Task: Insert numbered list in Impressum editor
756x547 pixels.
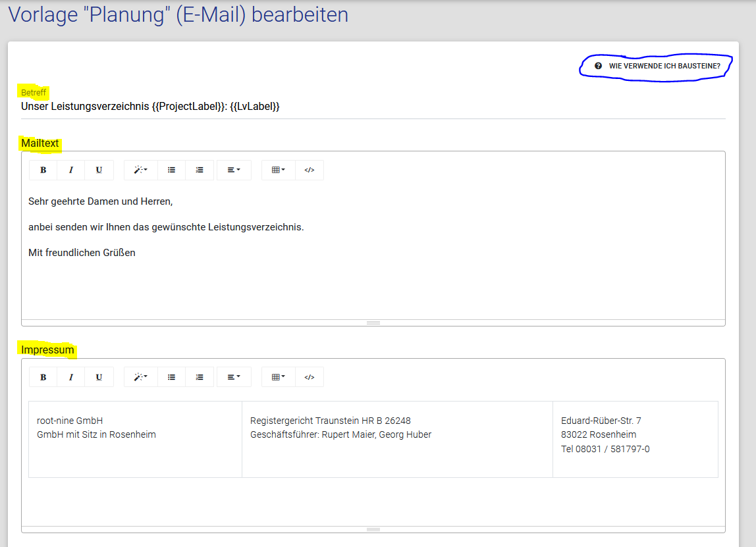Action: (x=200, y=377)
